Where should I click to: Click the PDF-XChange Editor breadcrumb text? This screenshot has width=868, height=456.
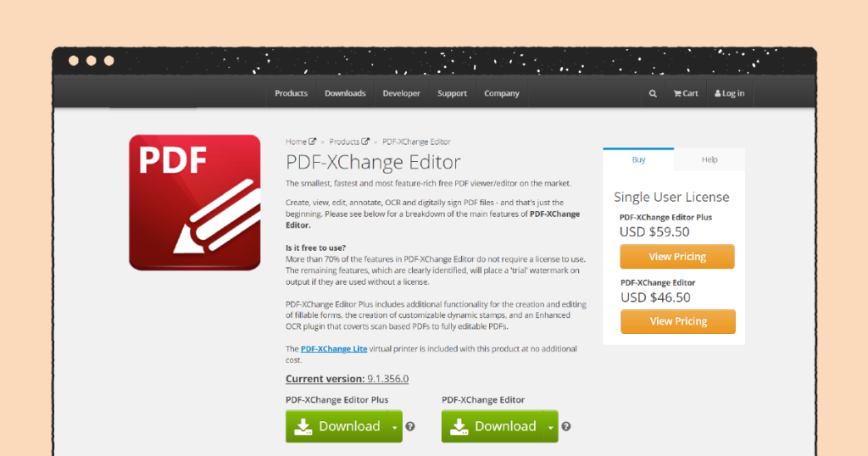click(x=416, y=142)
